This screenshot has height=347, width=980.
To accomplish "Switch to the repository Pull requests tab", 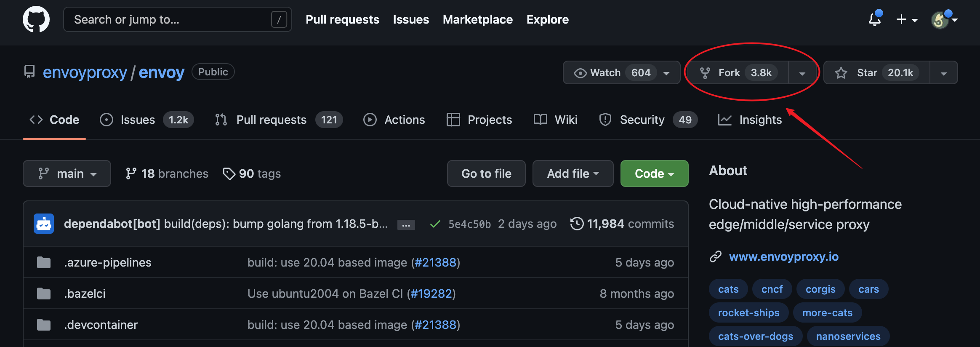I will (279, 120).
